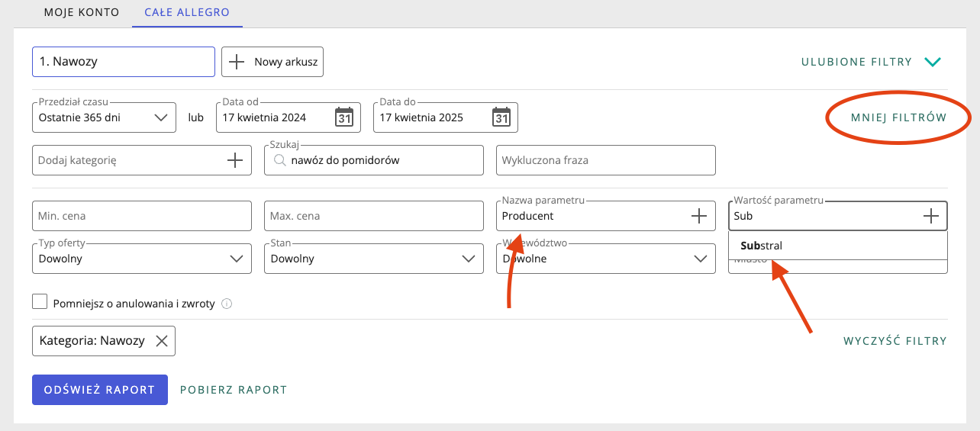Switch to the Moje konto tab
980x431 pixels.
point(82,13)
